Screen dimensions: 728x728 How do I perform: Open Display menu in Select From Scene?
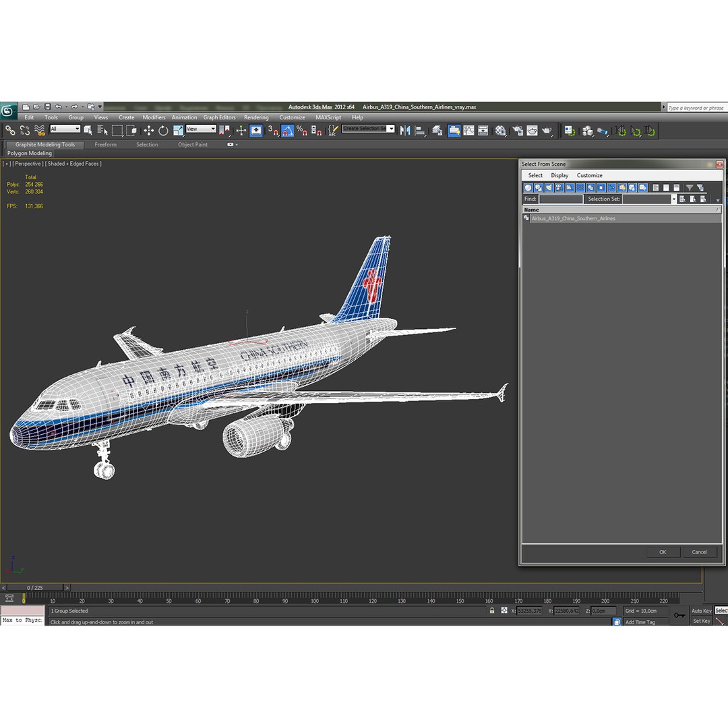[559, 175]
